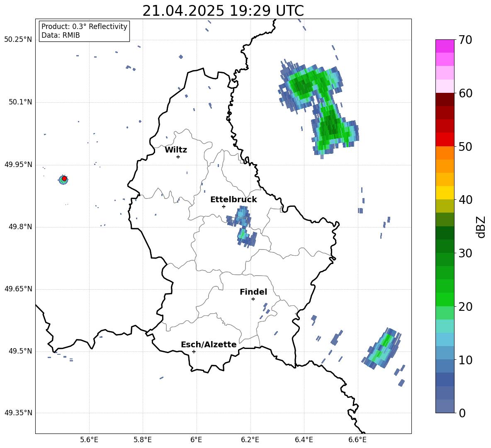Click the Wiltz location cross marker
Screen dimensions: 491x448
click(x=178, y=157)
